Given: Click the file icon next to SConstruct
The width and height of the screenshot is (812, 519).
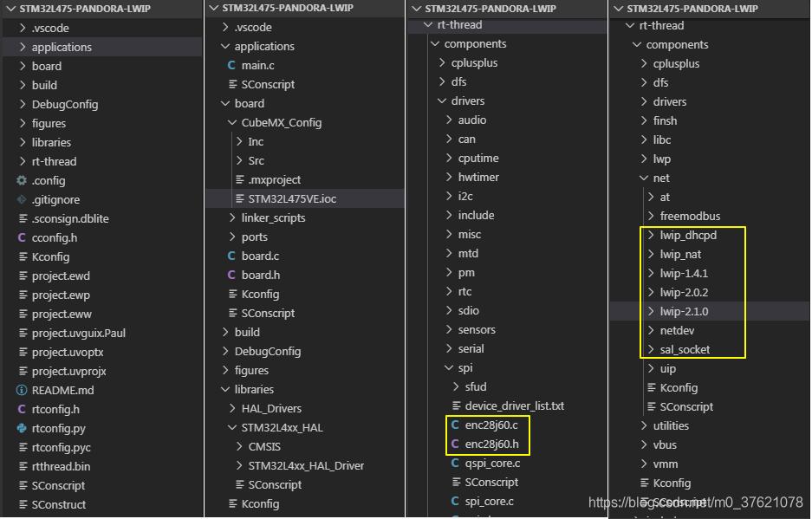Looking at the screenshot, I should [23, 504].
